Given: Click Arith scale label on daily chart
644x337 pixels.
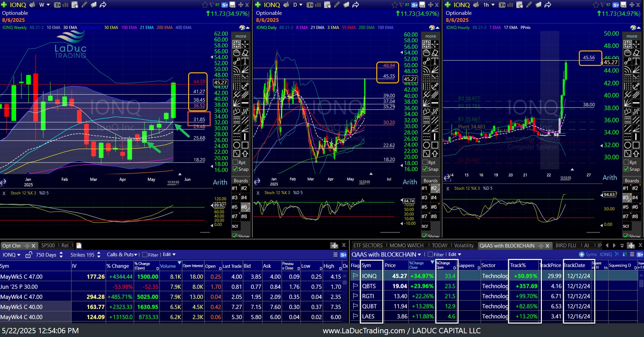Looking at the screenshot, I should click(x=410, y=182).
